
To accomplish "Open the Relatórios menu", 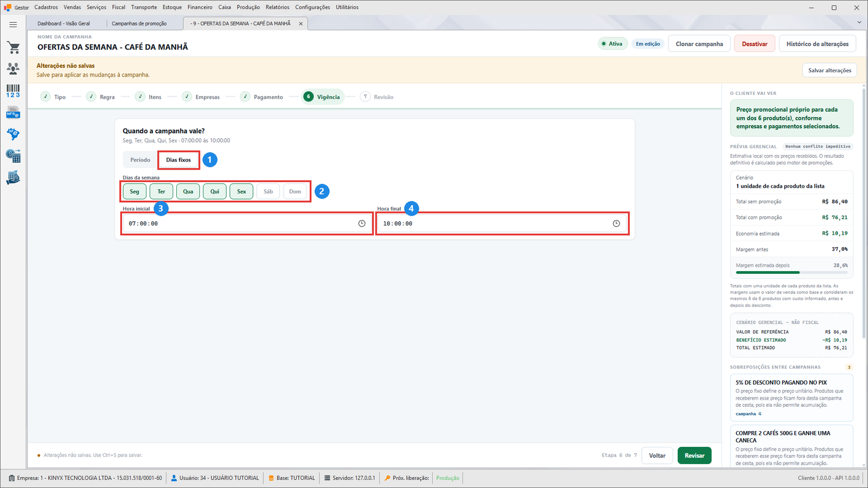I will (277, 7).
